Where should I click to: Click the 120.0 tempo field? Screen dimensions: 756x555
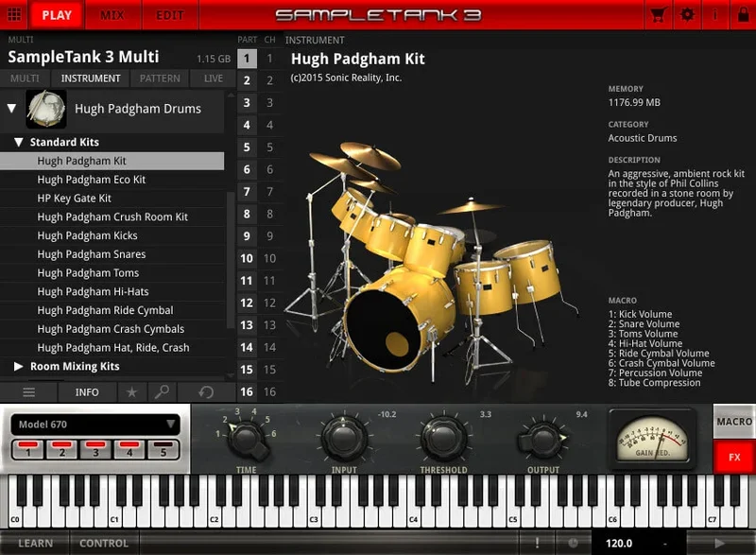pyautogui.click(x=619, y=543)
